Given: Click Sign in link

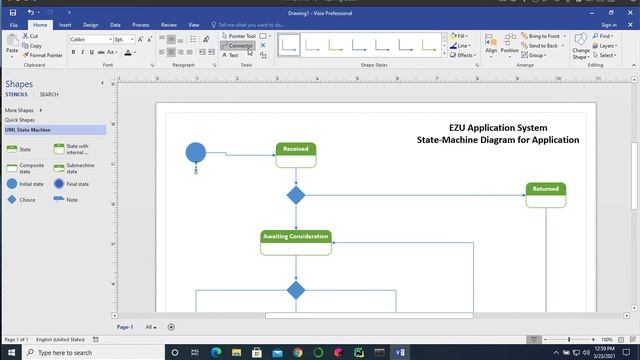Looking at the screenshot, I should pos(609,25).
